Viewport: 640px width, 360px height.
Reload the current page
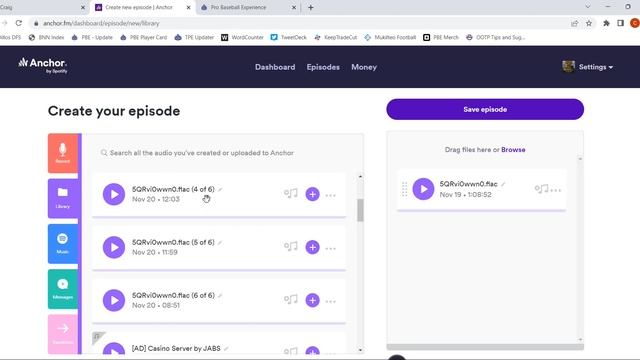point(19,23)
